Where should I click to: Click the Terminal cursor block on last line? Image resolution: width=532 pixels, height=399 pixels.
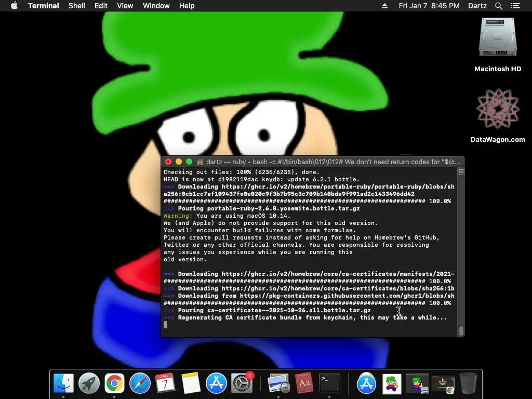click(166, 325)
